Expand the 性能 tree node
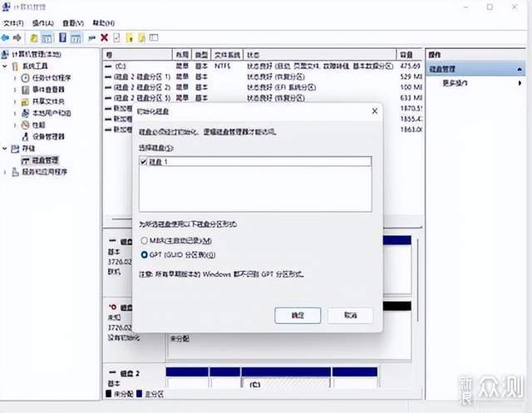Image resolution: width=532 pixels, height=413 pixels. click(15, 125)
